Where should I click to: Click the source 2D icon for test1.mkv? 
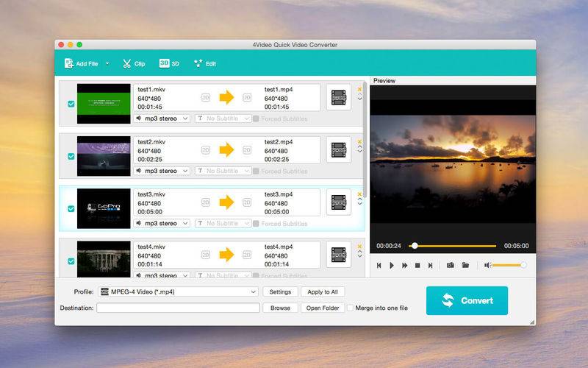point(206,98)
